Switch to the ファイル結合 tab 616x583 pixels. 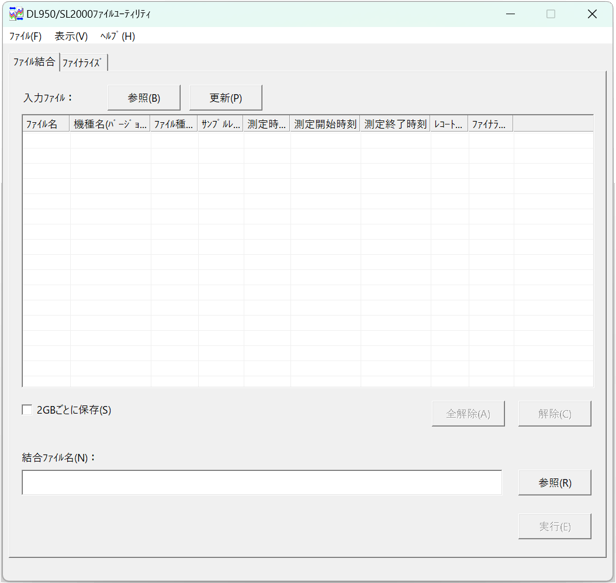34,62
